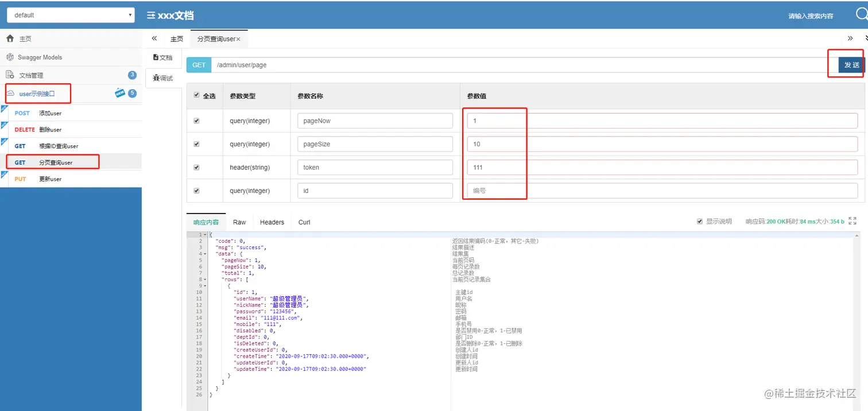Screen dimensions: 868x411
Task: Uncheck the pageNow parameter checkbox
Action: coord(197,121)
